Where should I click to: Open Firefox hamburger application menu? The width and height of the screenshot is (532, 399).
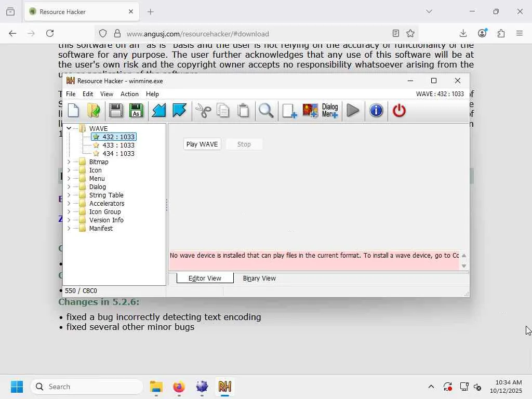coord(520,33)
